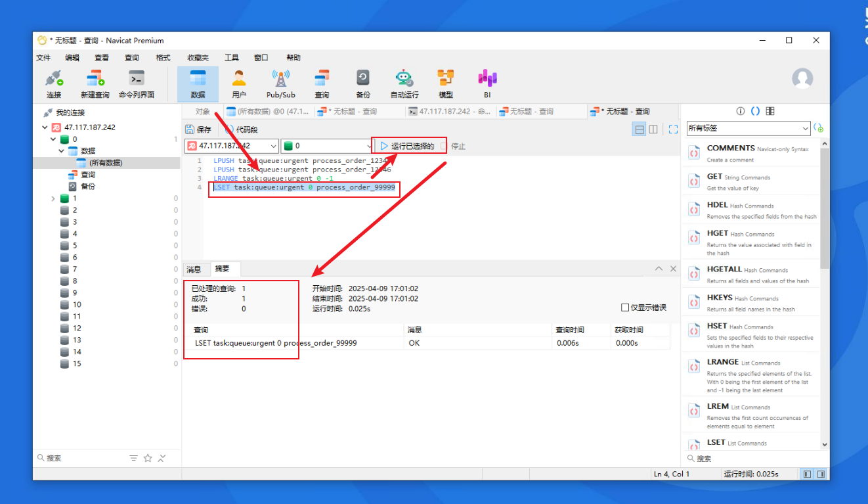Screen dimensions: 868x504
Task: Click the sidebar filter icon
Action: click(133, 458)
